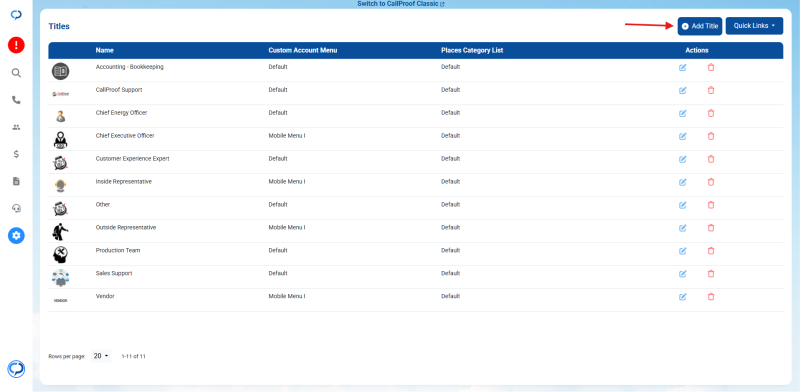The width and height of the screenshot is (800, 392).
Task: Delete the Chief Energy Officer title
Action: [711, 113]
